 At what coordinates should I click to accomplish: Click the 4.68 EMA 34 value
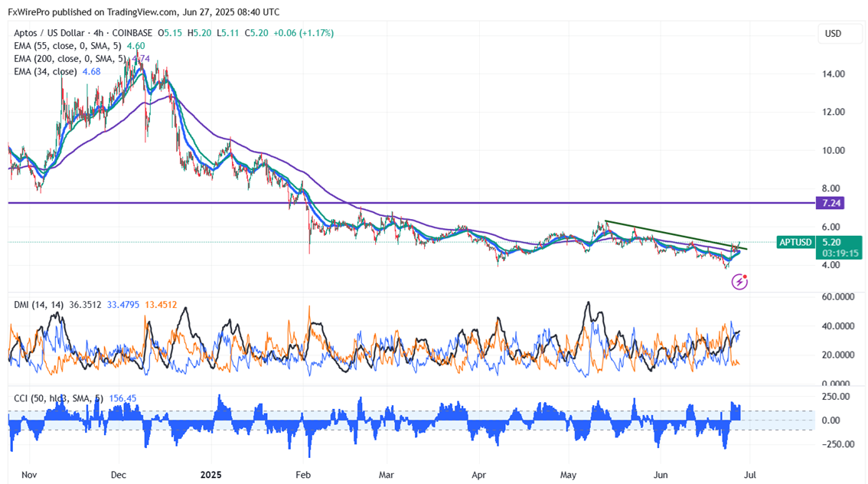(x=91, y=71)
